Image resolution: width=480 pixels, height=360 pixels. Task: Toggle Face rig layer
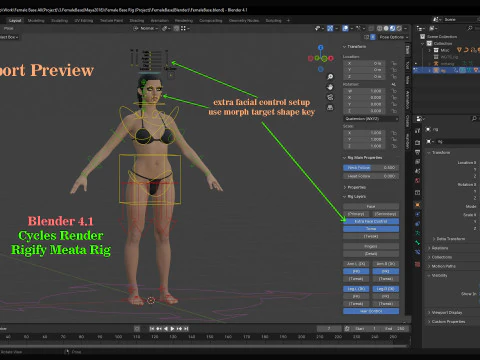pyautogui.click(x=371, y=207)
